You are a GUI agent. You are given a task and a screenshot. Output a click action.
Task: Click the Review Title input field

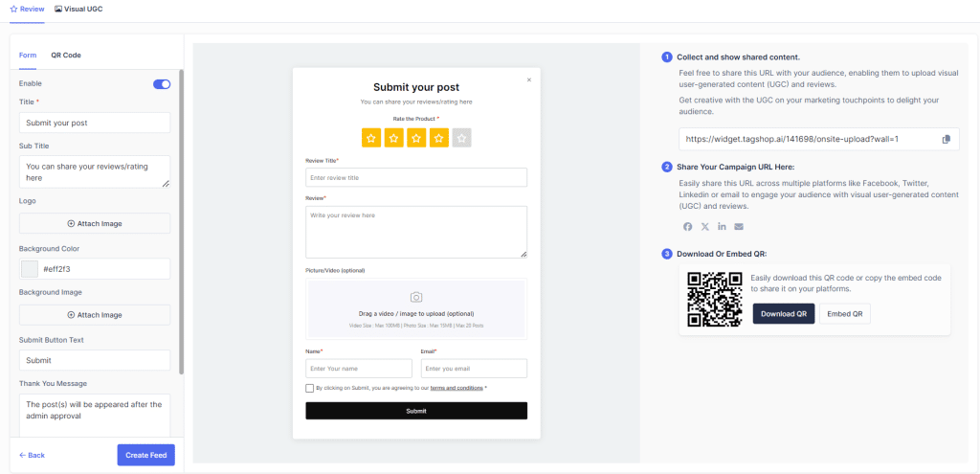[415, 177]
